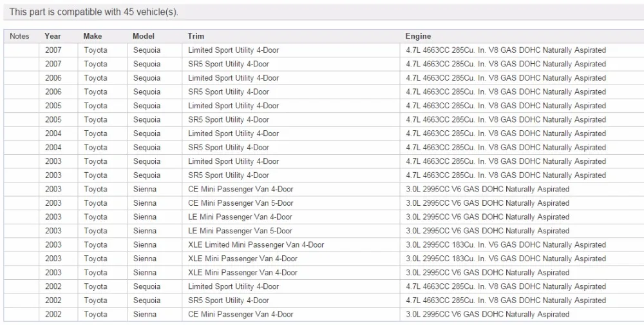644x325 pixels.
Task: Select 'LE Mini Passenger Van 5-Door' trim
Action: 240,231
